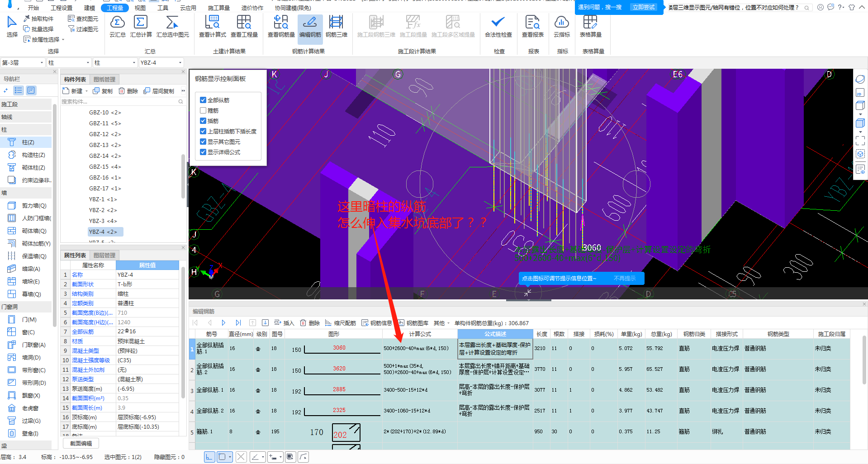Click the cross snap icon in status bar
Viewport: 868px width, 464px height.
(x=241, y=457)
